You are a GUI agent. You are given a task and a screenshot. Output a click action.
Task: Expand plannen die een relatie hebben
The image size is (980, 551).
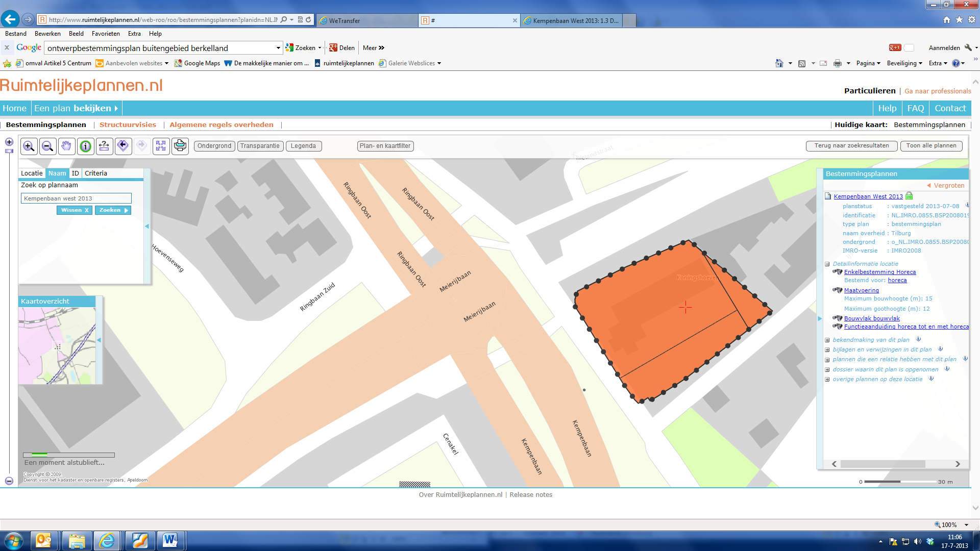(x=827, y=360)
